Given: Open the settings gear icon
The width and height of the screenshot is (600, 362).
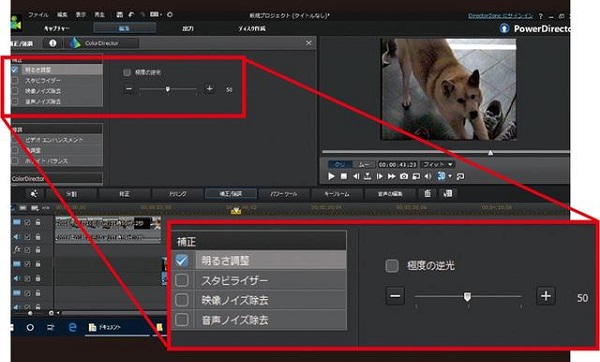Looking at the screenshot, I should (x=170, y=15).
